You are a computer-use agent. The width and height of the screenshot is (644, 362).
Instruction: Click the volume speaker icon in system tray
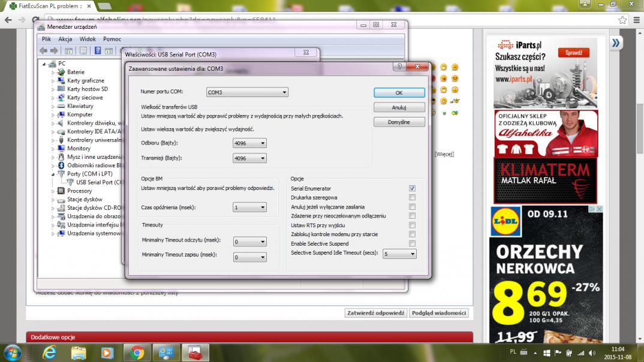click(x=592, y=353)
